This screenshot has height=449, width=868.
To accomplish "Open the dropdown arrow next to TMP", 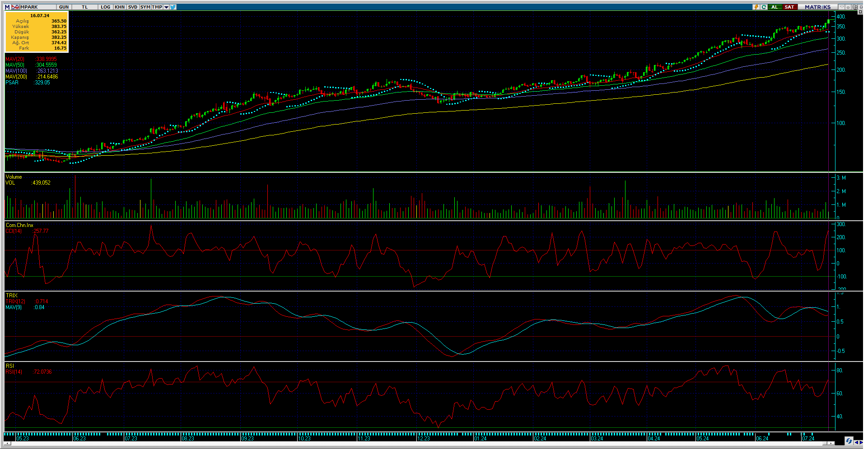I will coord(166,7).
